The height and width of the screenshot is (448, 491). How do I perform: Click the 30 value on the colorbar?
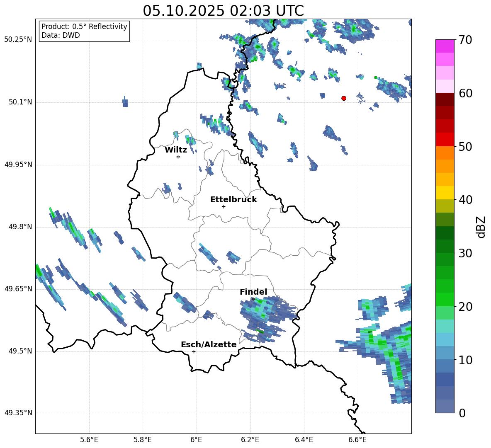tap(465, 253)
